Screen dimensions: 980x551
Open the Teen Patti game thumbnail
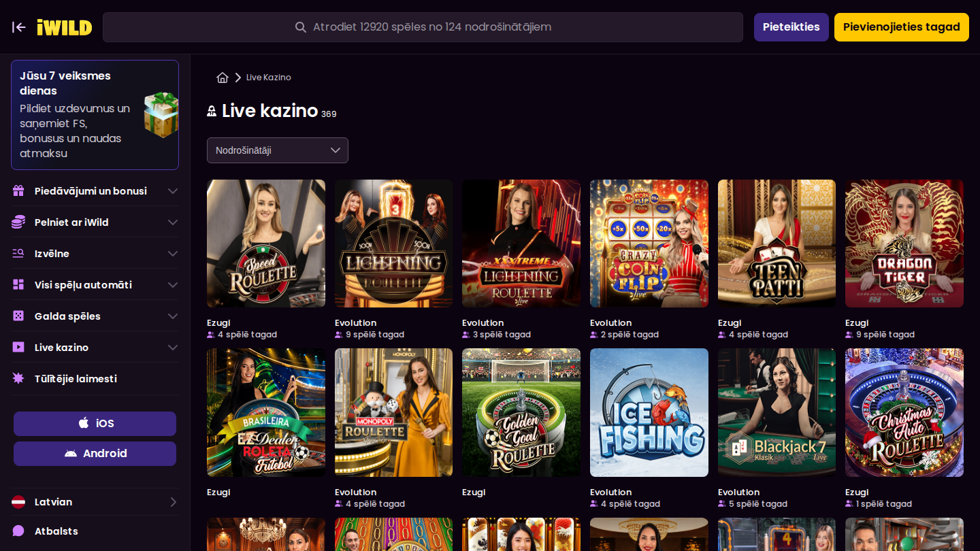(x=777, y=244)
